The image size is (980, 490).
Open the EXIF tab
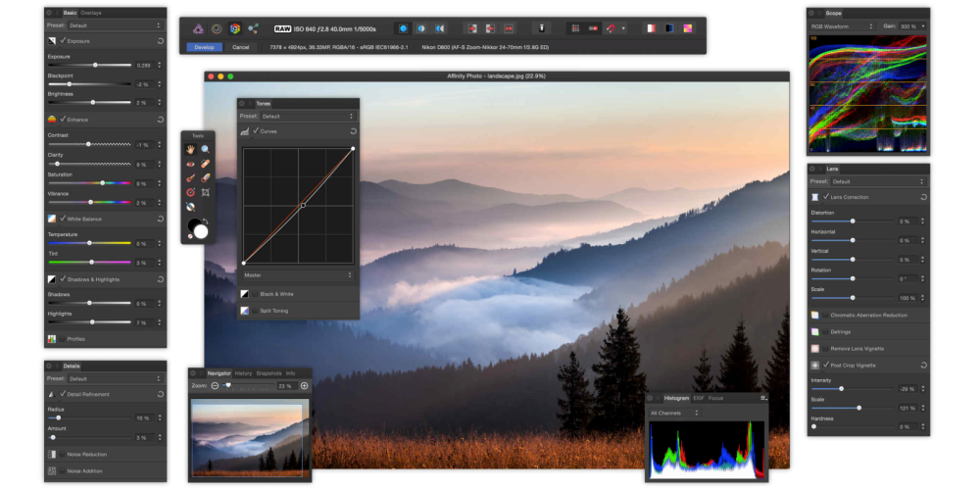coord(699,399)
